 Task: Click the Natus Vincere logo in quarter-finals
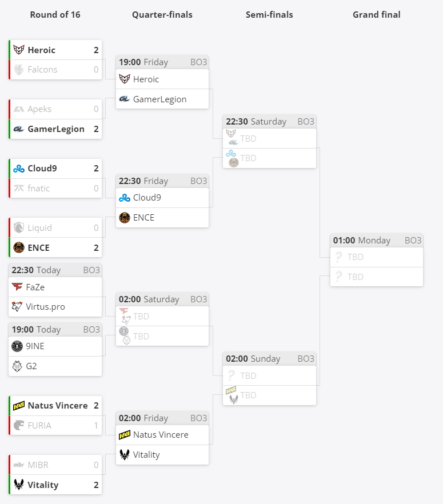(125, 435)
